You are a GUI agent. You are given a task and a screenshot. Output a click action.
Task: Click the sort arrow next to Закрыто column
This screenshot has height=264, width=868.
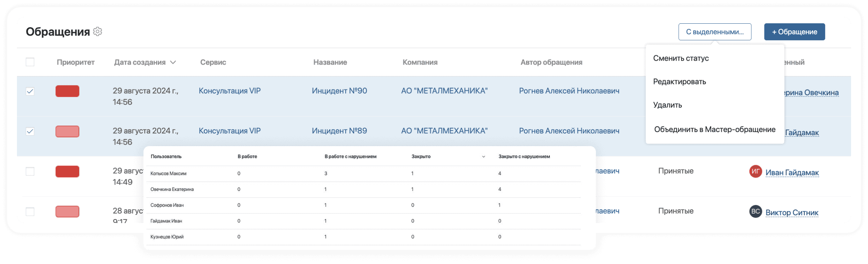[x=483, y=157]
